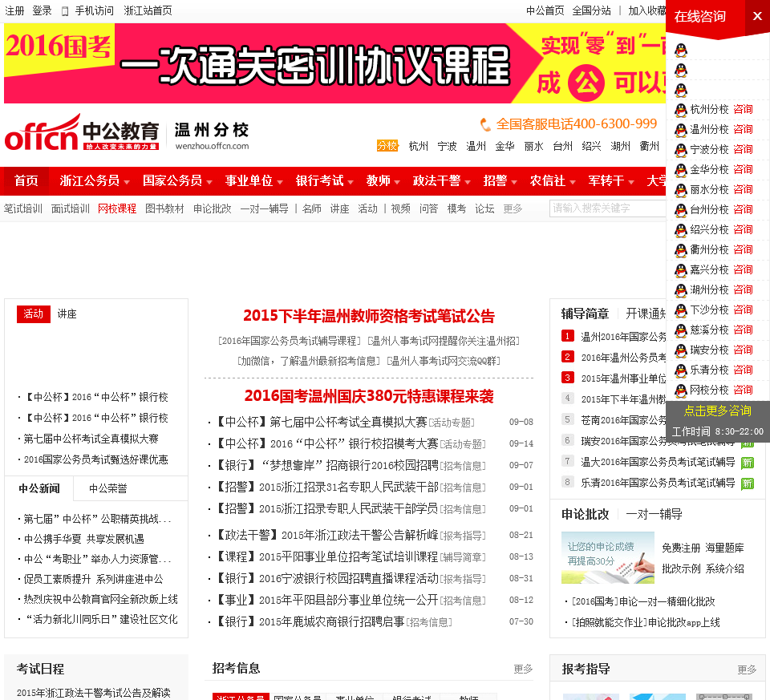The image size is (770, 700).
Task: Switch to the 中公荣誉 tab
Action: tap(108, 489)
